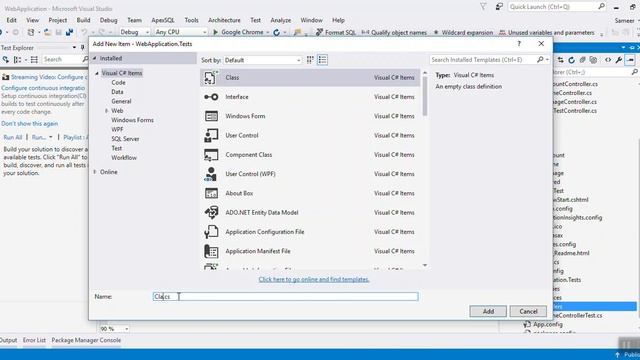Open the dialog help question mark
Screen dimensions: 640x360
tap(519, 44)
